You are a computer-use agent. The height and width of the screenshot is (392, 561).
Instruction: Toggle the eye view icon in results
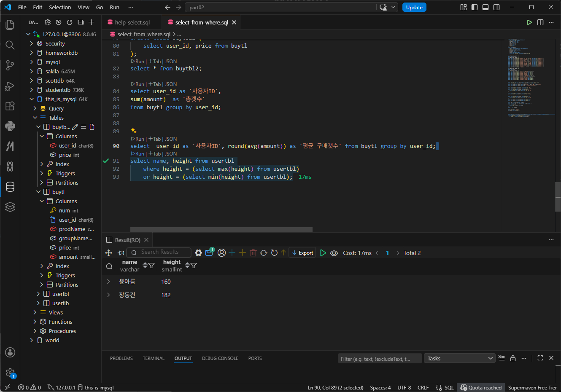[x=334, y=253]
